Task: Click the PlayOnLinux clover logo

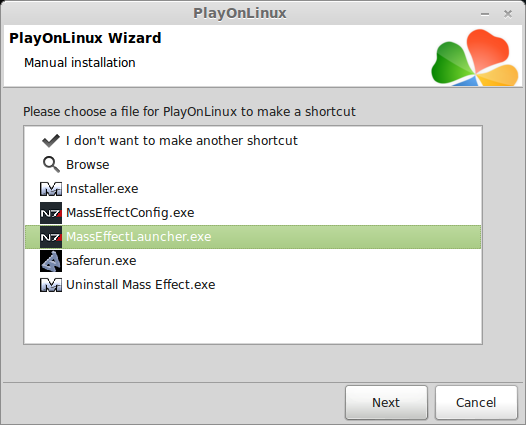Action: click(475, 57)
